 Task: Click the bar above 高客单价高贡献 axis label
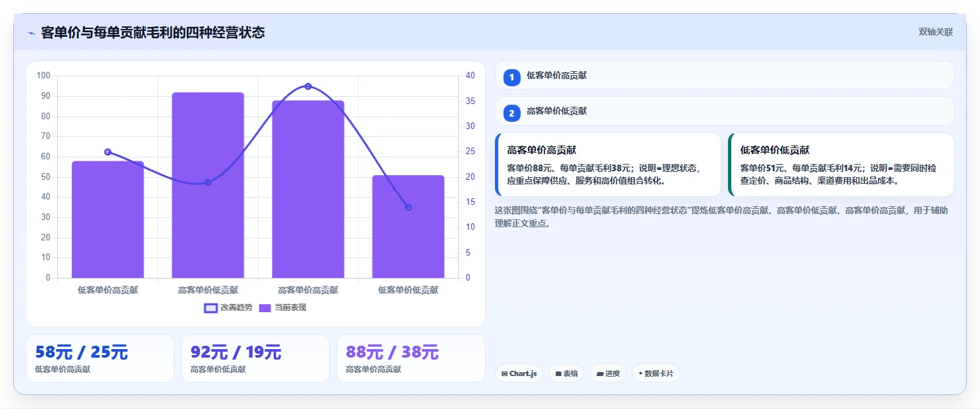pyautogui.click(x=308, y=189)
